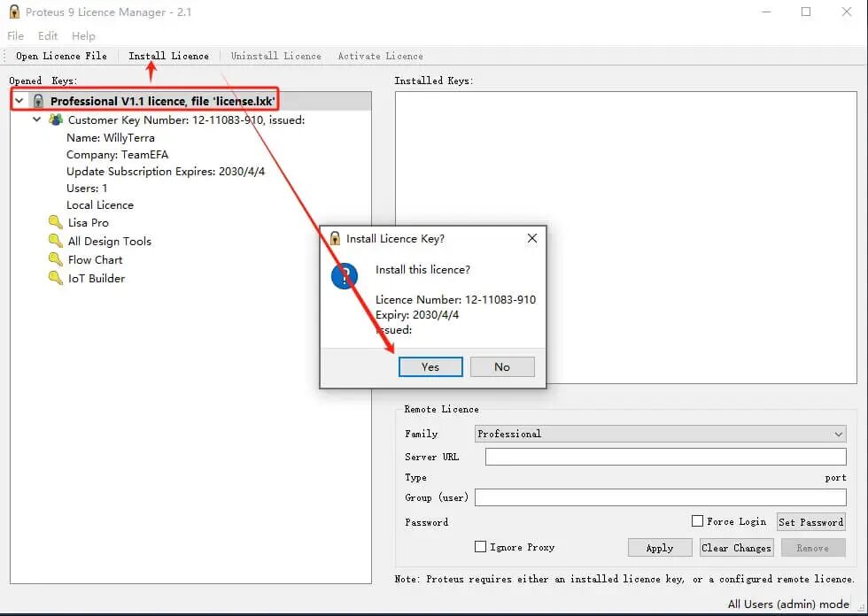Confirm installation with the Yes button
The width and height of the screenshot is (868, 616).
pos(430,366)
